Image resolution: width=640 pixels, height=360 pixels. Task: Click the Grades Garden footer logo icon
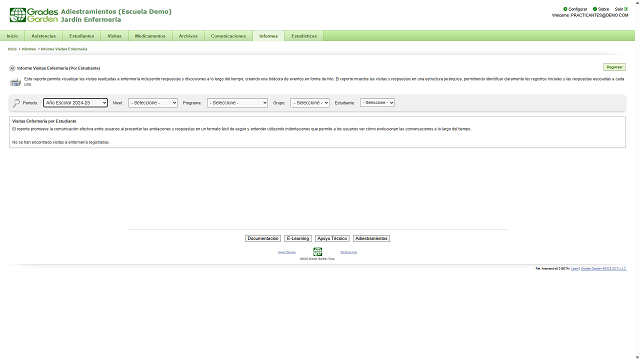tap(317, 251)
